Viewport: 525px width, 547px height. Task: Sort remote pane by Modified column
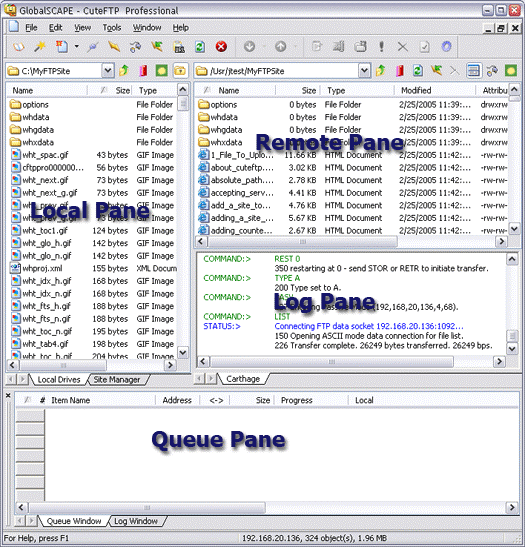click(435, 90)
